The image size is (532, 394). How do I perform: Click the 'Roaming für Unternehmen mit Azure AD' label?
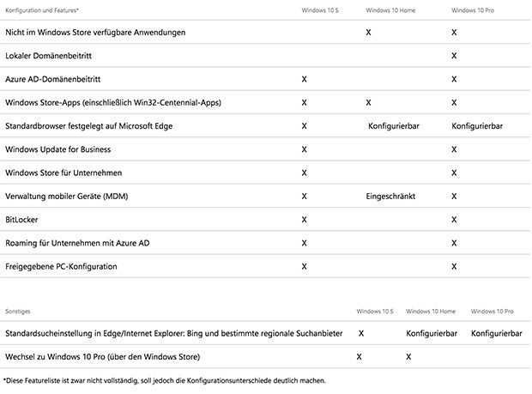point(77,243)
